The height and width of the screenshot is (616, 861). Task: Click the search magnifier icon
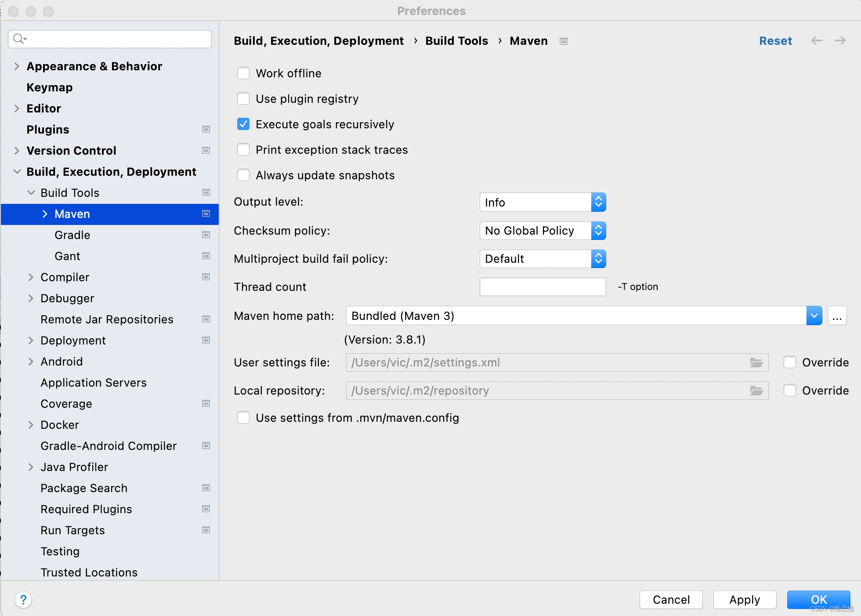click(x=19, y=39)
